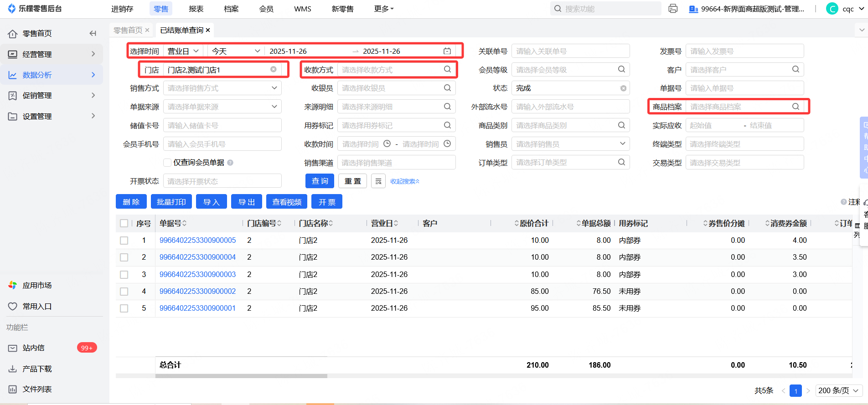Enable the 仅查询会员单据 checkbox

click(x=167, y=163)
